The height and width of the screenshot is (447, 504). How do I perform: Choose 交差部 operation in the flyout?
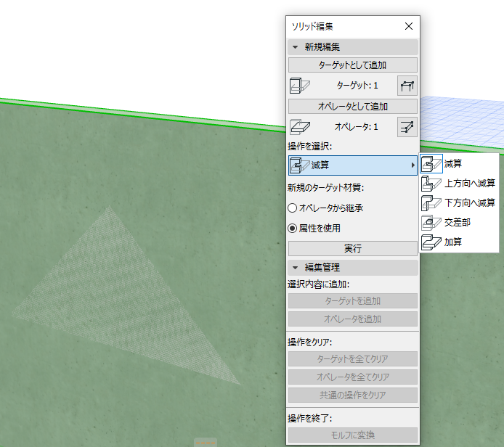pos(459,223)
